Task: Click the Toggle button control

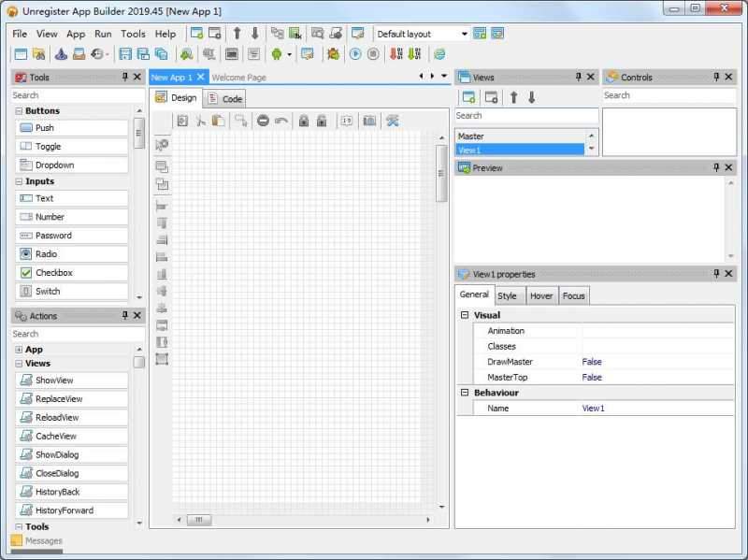Action: point(47,146)
